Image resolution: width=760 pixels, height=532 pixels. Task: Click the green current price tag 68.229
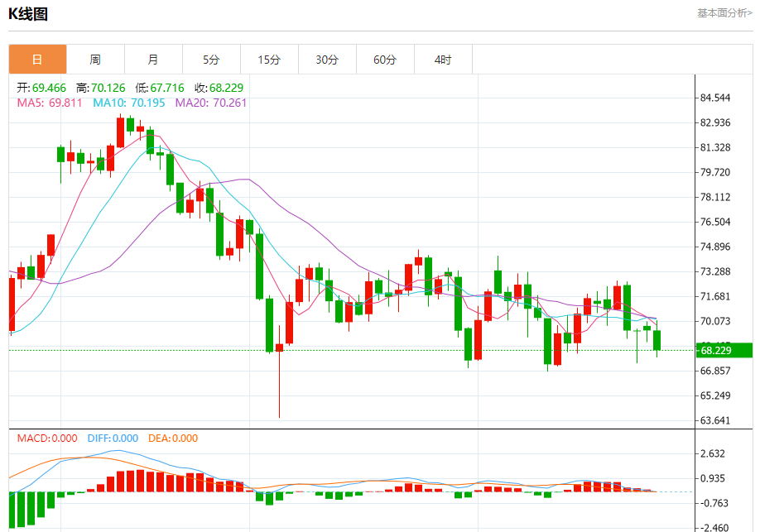(724, 350)
